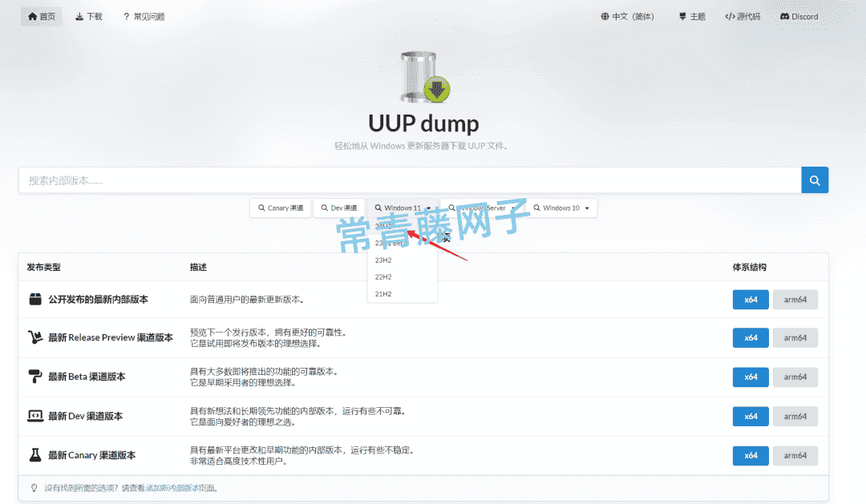This screenshot has width=866, height=504.
Task: Click the flask icon beside 最新 Canary 渠道版本
Action: click(x=35, y=455)
